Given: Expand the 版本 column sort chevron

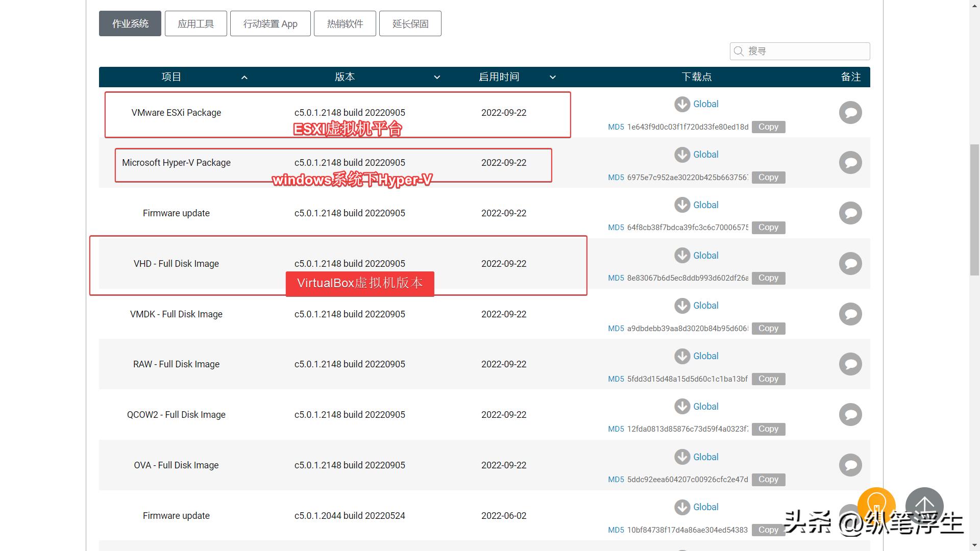Looking at the screenshot, I should 437,78.
